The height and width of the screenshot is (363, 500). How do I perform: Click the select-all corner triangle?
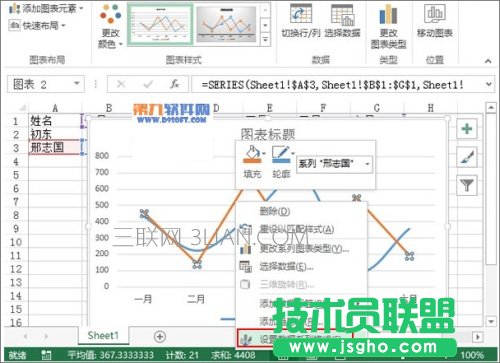click(x=22, y=108)
